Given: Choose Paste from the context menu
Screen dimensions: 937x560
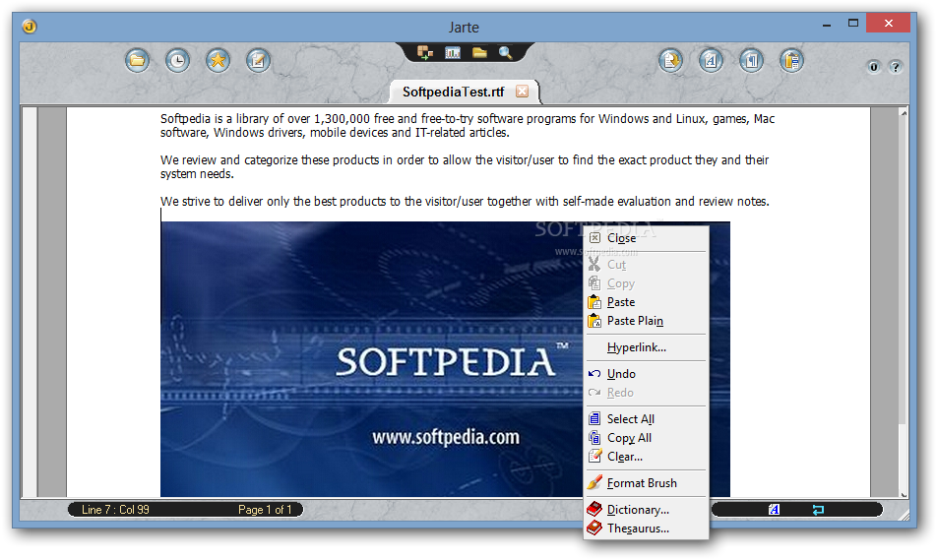Looking at the screenshot, I should click(646, 302).
